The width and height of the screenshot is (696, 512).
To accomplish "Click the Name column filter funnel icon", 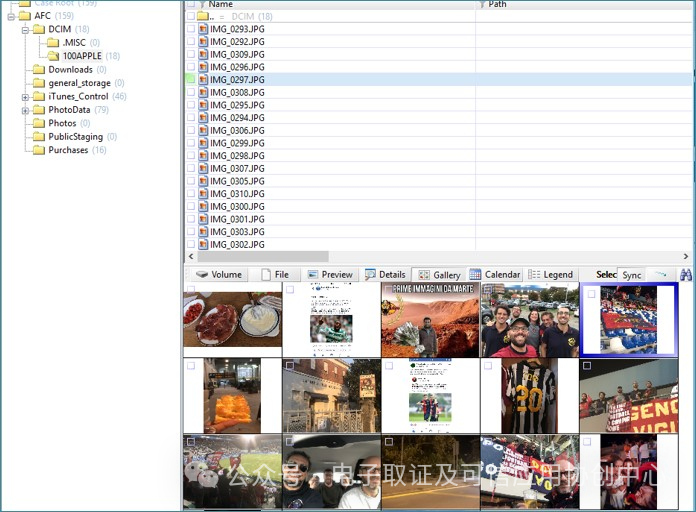I will 202,4.
